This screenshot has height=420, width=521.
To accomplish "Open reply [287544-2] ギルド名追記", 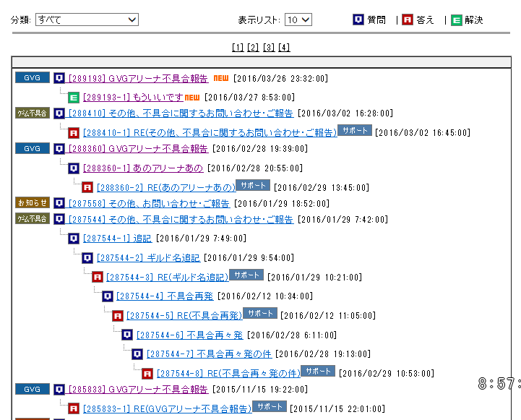I will tap(149, 258).
